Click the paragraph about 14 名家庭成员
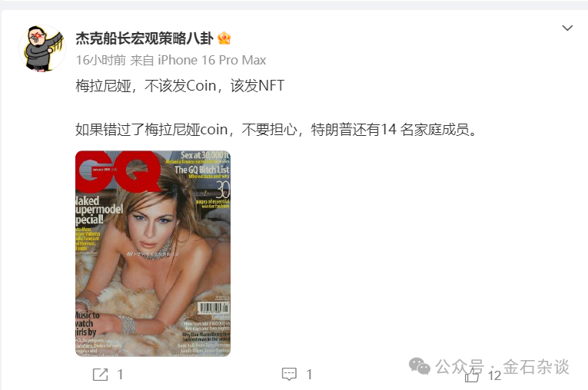This screenshot has height=390, width=588. click(x=277, y=130)
